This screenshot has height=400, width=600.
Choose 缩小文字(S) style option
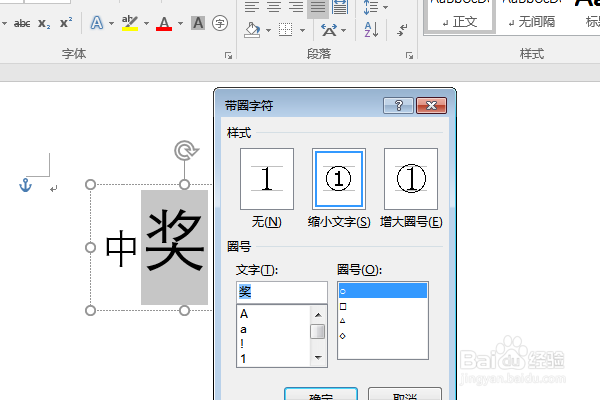pyautogui.click(x=339, y=179)
